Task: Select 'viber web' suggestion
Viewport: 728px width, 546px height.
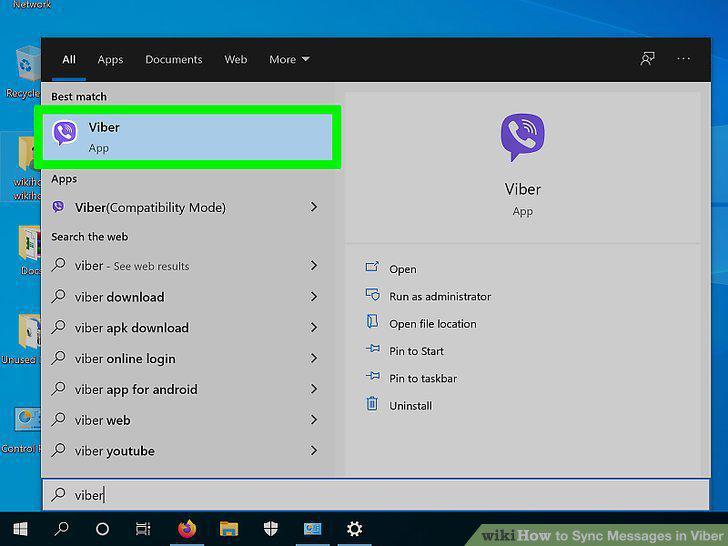Action: [188, 420]
